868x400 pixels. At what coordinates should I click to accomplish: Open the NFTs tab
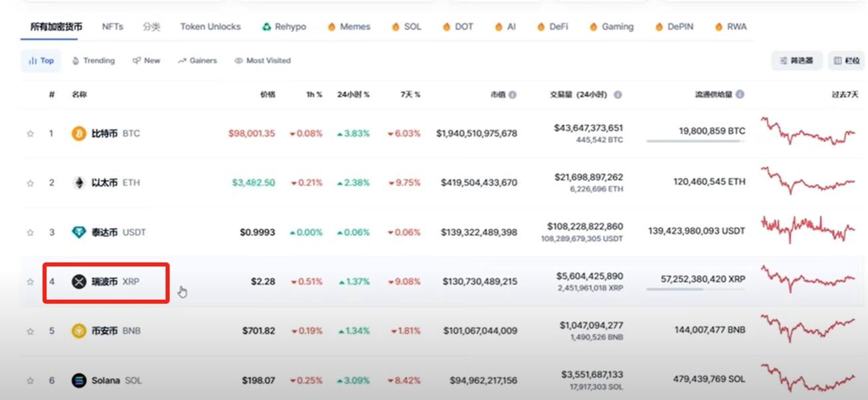[112, 27]
